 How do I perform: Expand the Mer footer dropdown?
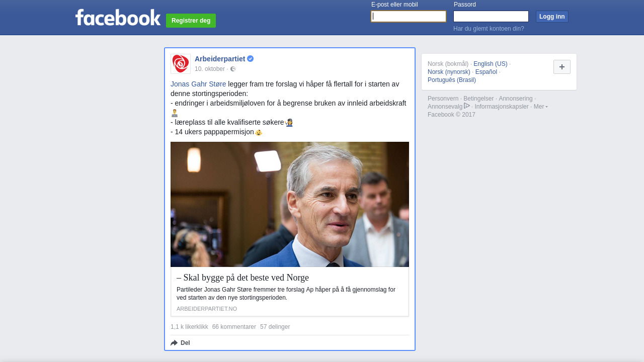[541, 107]
